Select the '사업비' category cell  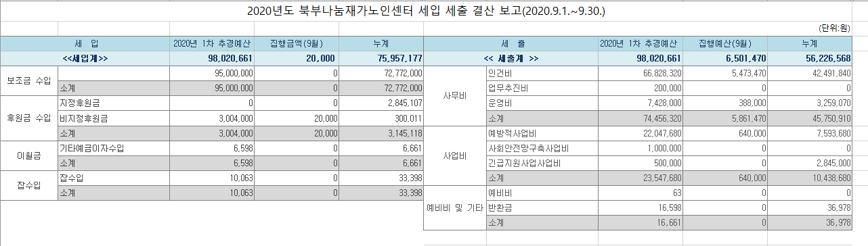[455, 155]
